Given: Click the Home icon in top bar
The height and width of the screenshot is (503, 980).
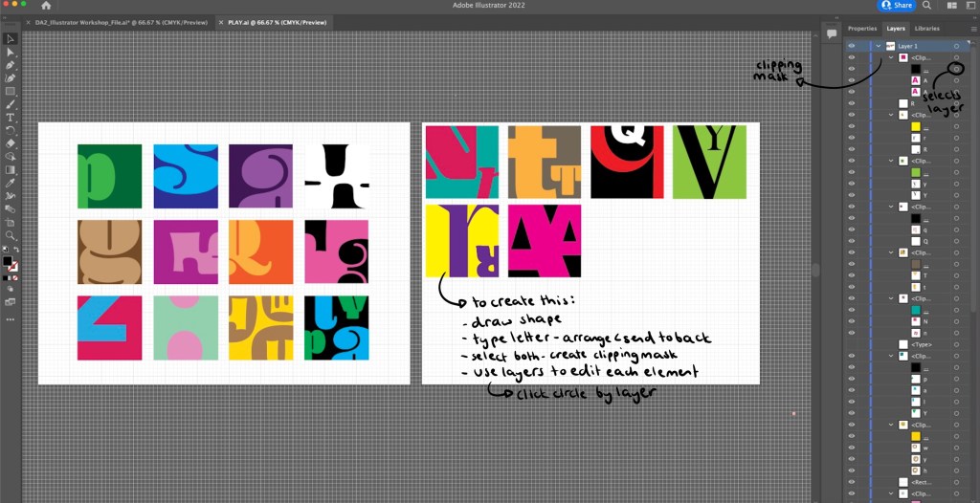Looking at the screenshot, I should 46,6.
